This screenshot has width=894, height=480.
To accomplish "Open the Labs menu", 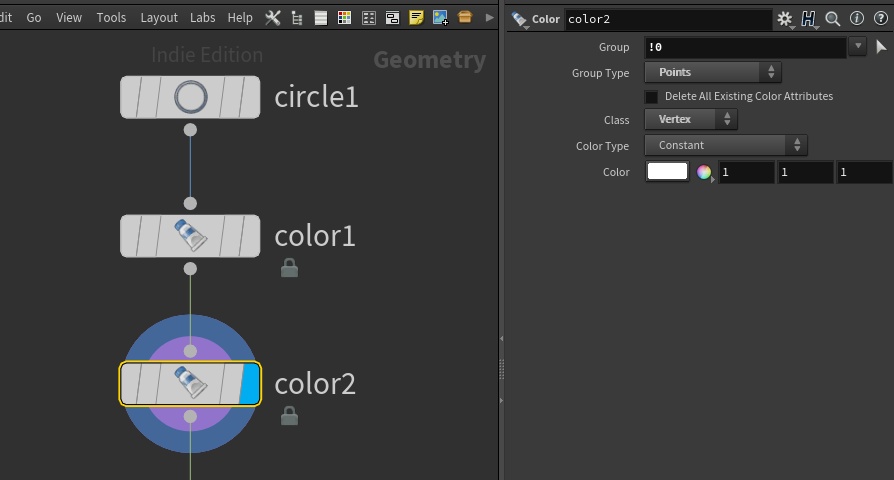I will click(x=202, y=18).
